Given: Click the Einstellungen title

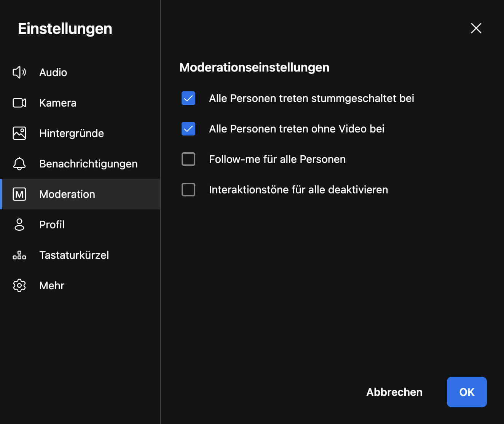Looking at the screenshot, I should (65, 29).
